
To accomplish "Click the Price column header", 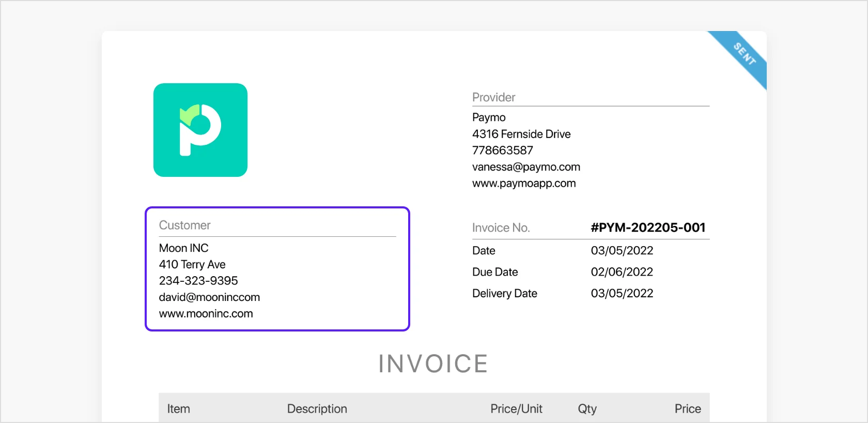I will tap(688, 409).
